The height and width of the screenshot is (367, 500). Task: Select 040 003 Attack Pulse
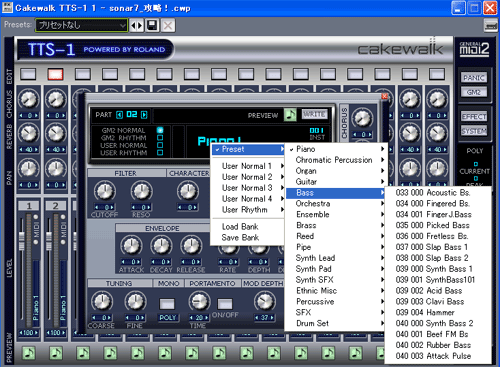coord(438,356)
